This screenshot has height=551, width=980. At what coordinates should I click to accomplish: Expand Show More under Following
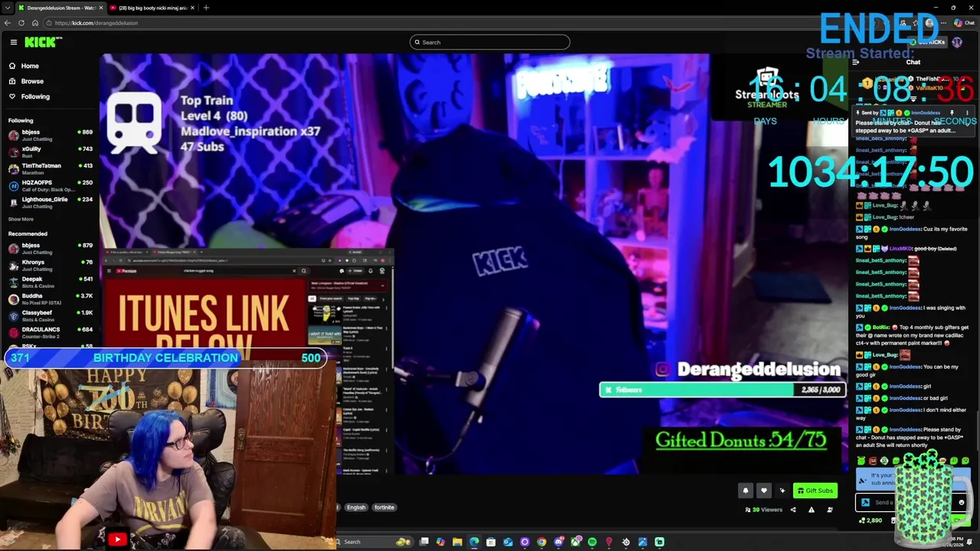coord(21,219)
